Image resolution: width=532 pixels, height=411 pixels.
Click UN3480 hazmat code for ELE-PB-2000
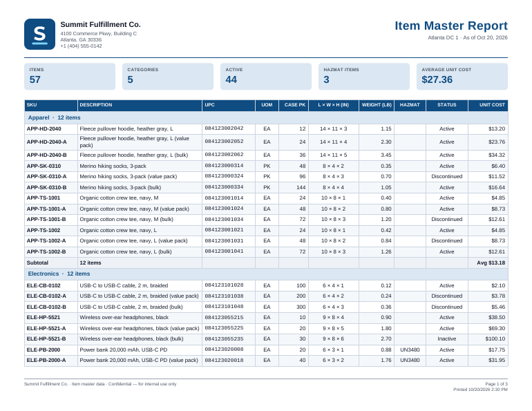(410, 350)
